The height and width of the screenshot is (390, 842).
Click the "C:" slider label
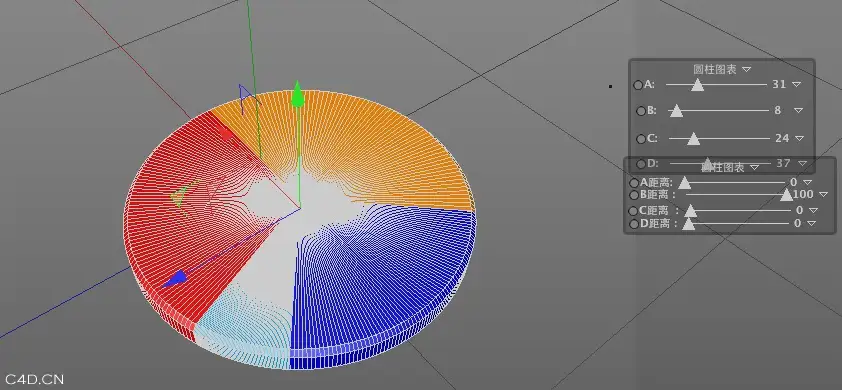652,139
